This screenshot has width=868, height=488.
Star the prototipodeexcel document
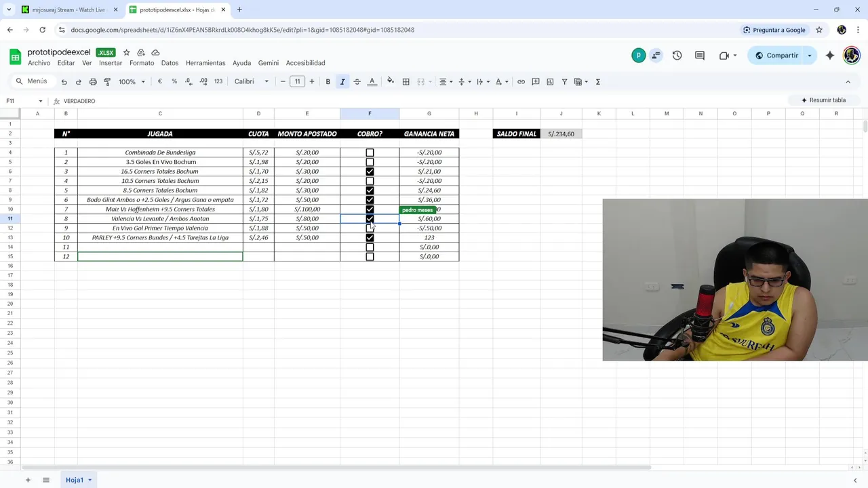pos(126,52)
